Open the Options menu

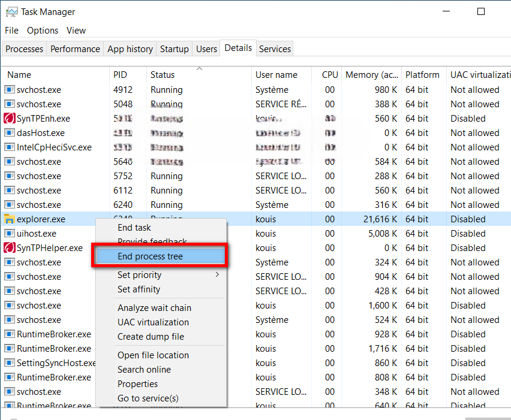[43, 31]
